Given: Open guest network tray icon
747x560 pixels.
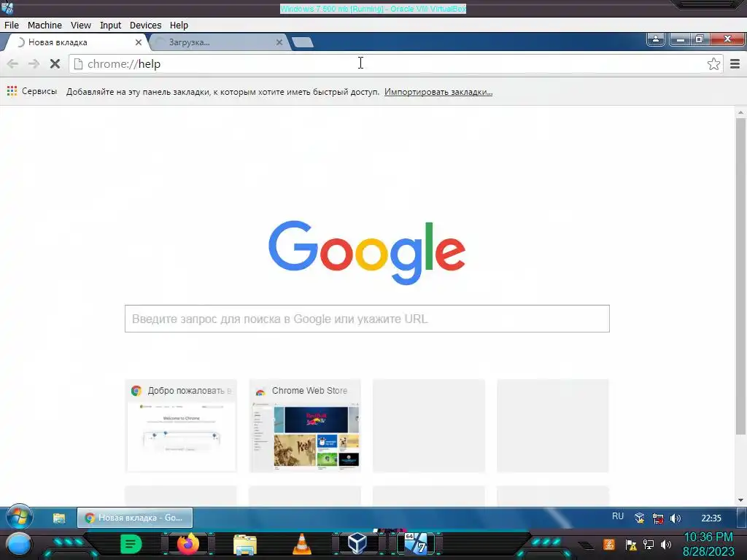Looking at the screenshot, I should [658, 518].
